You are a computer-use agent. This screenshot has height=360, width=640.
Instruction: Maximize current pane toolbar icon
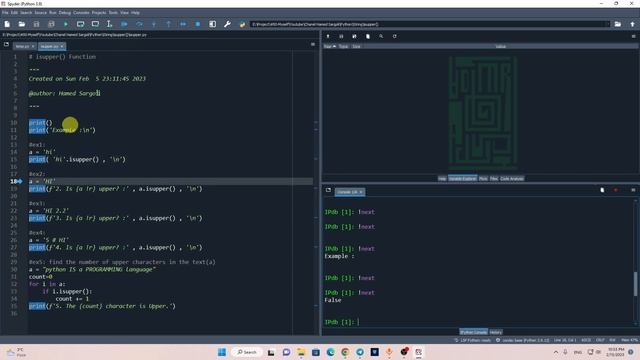213,24
